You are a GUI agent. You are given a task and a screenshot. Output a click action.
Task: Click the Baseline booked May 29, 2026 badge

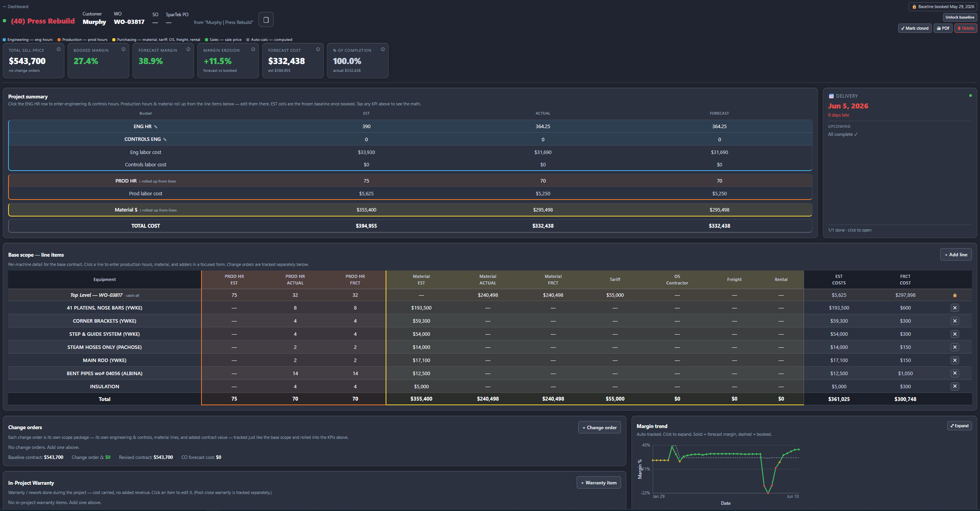pos(943,7)
